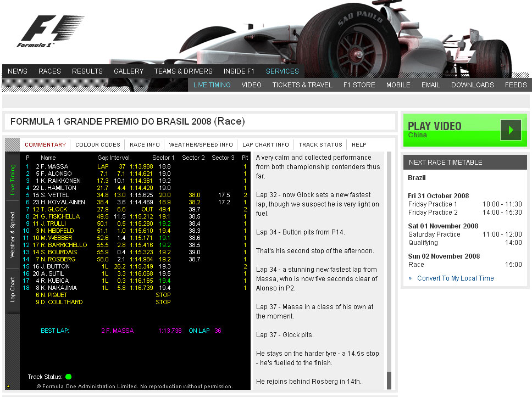
Task: Click Convert To My Local Time link
Action: [x=455, y=278]
